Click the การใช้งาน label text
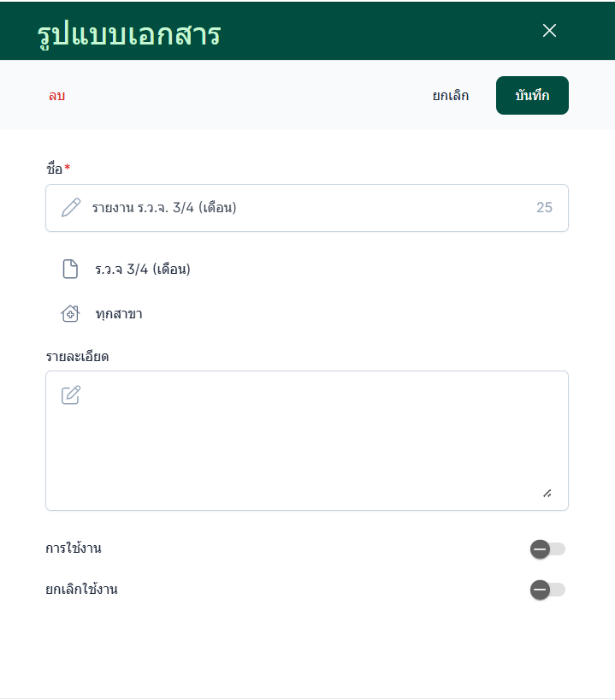The height and width of the screenshot is (700, 615). coord(74,549)
